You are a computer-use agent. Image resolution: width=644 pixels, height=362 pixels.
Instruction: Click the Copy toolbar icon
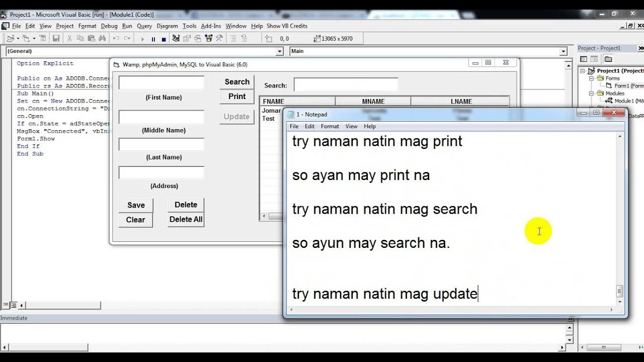coord(80,38)
